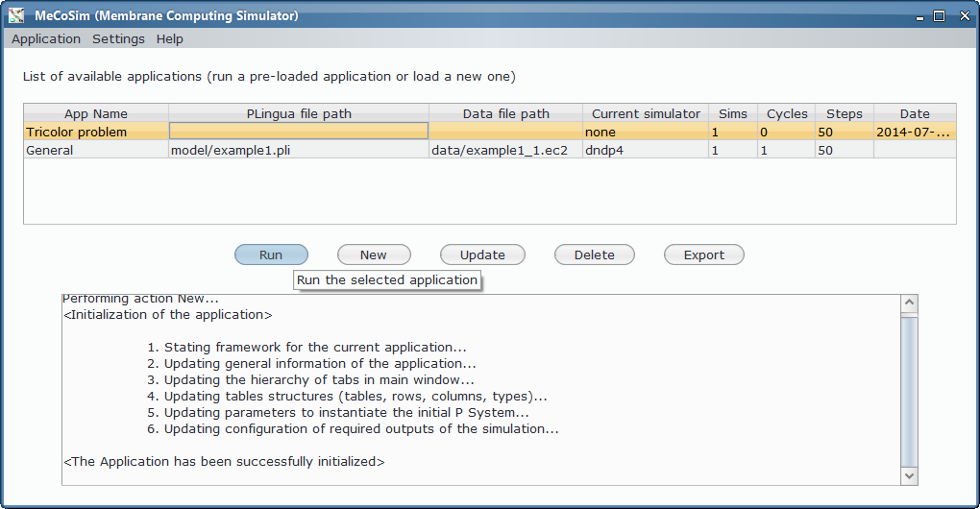The width and height of the screenshot is (980, 509).
Task: Click the 'successfully initialized' log line
Action: [225, 462]
